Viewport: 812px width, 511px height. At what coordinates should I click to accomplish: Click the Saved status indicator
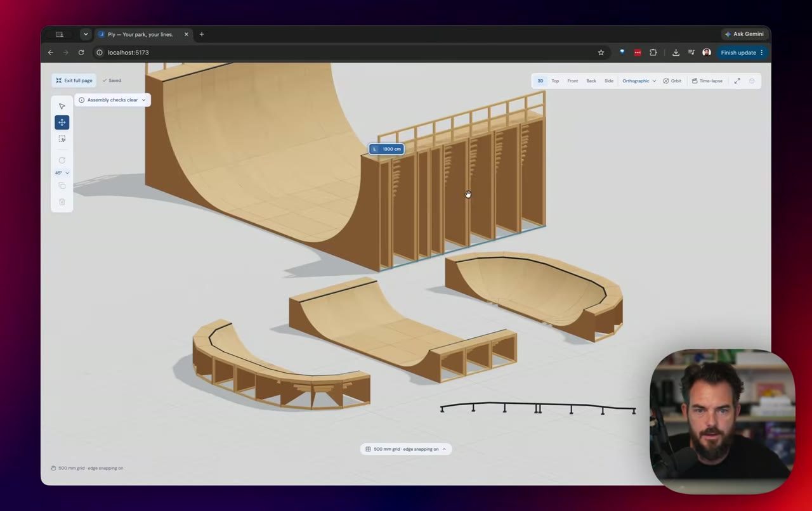[112, 81]
